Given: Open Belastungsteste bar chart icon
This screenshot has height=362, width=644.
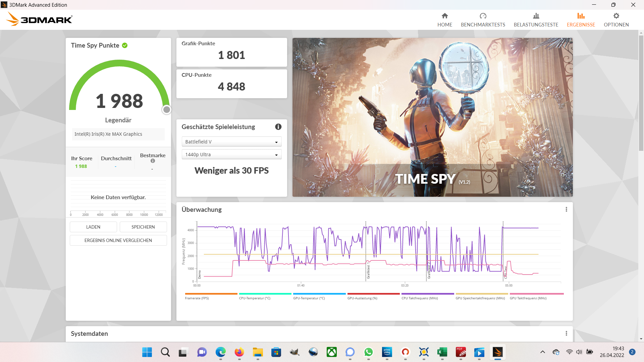Looking at the screenshot, I should 536,16.
